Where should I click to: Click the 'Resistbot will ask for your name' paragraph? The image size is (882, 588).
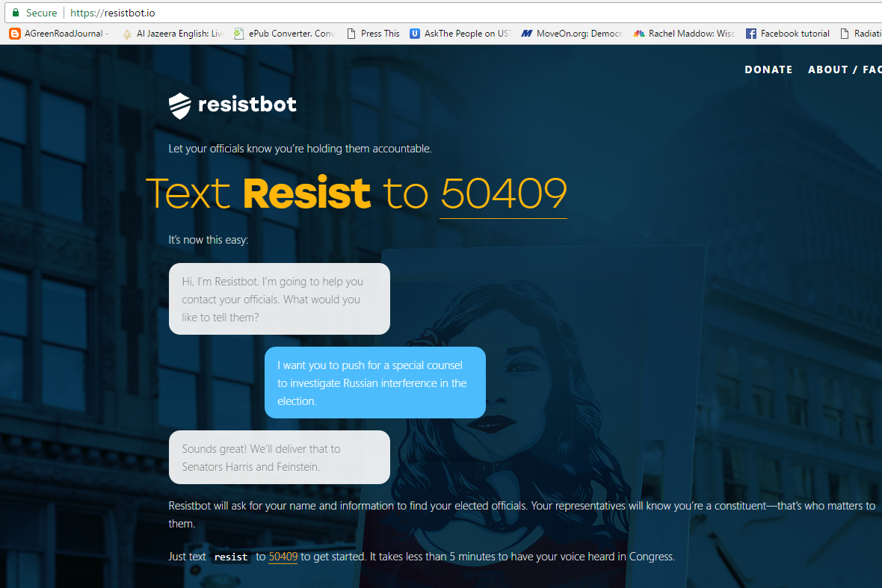pyautogui.click(x=522, y=514)
